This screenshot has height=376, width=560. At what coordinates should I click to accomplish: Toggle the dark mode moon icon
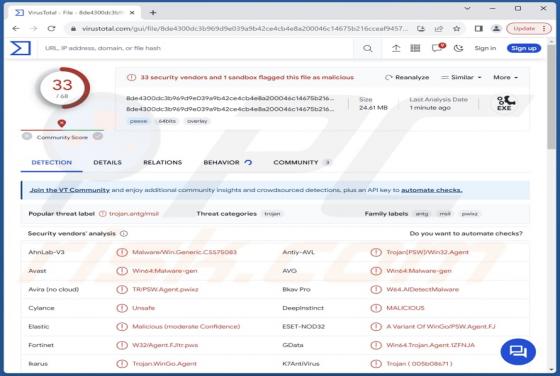pos(458,48)
